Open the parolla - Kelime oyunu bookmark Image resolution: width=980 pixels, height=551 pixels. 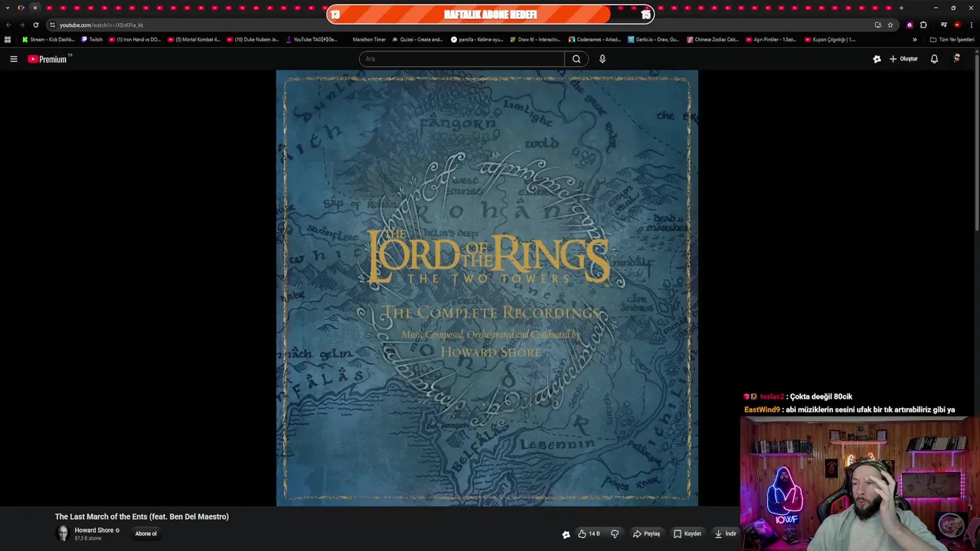point(477,39)
